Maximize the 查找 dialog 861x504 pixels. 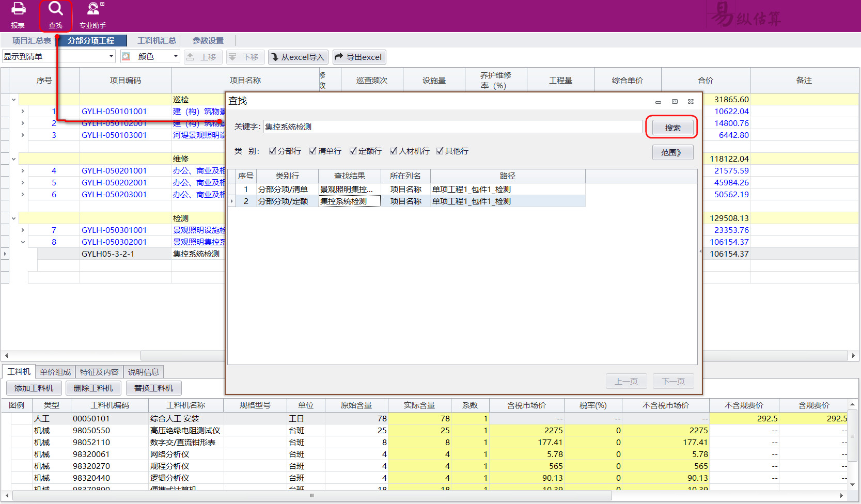click(675, 102)
